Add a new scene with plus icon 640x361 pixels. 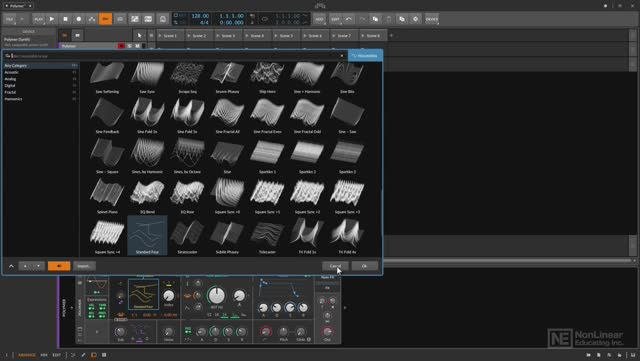point(391,36)
